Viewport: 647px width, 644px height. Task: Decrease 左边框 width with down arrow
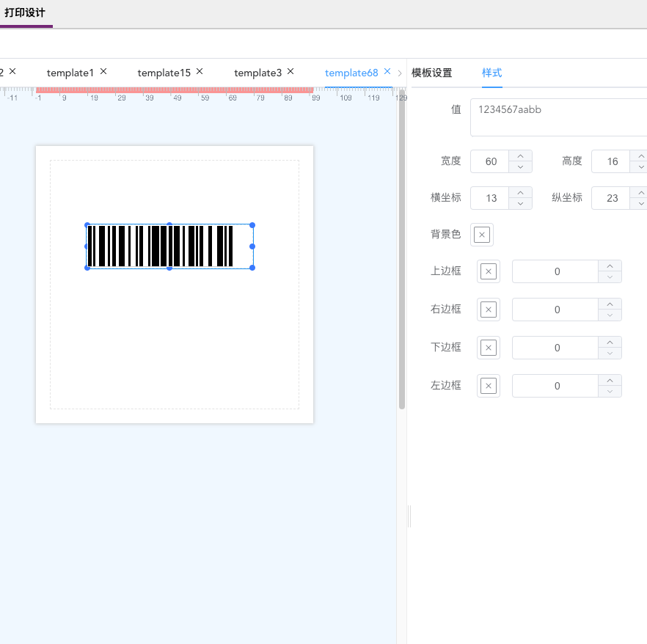(610, 392)
